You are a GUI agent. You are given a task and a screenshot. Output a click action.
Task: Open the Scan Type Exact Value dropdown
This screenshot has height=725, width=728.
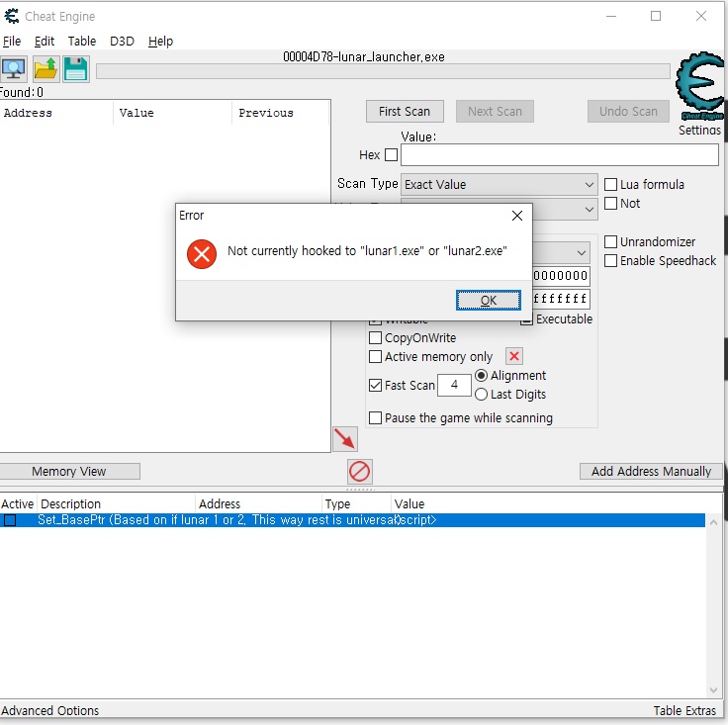[499, 184]
